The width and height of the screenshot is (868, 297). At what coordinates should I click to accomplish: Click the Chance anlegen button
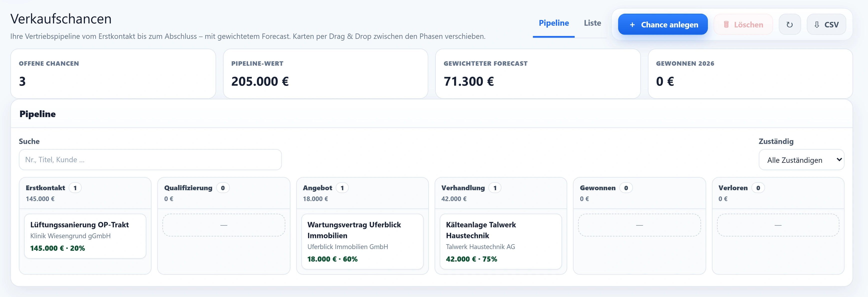click(x=663, y=24)
